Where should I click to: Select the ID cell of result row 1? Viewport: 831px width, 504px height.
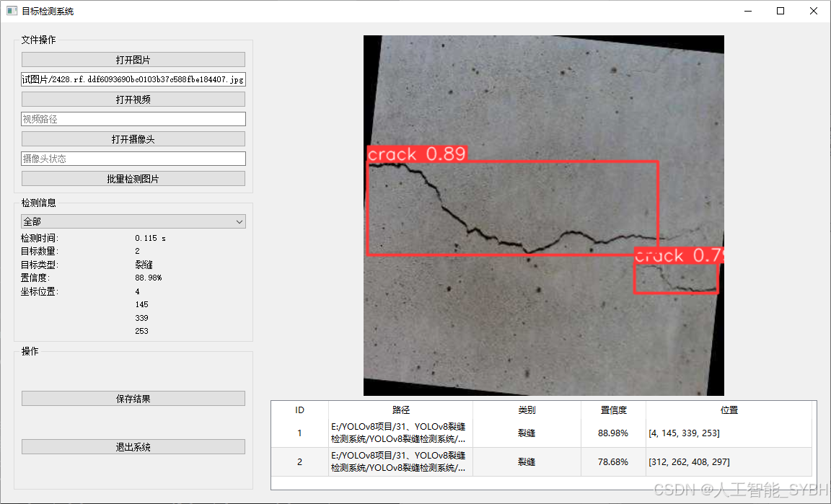(x=299, y=433)
